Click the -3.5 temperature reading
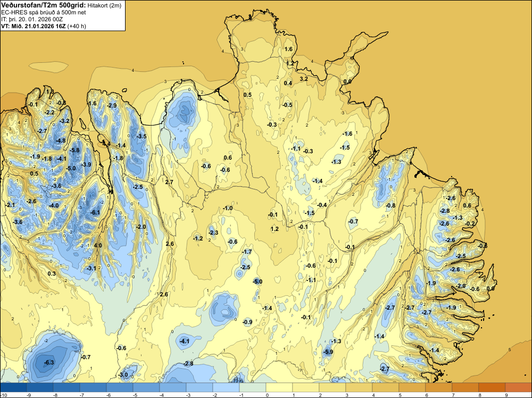Viewport: 532px width, 398px height. [142, 136]
